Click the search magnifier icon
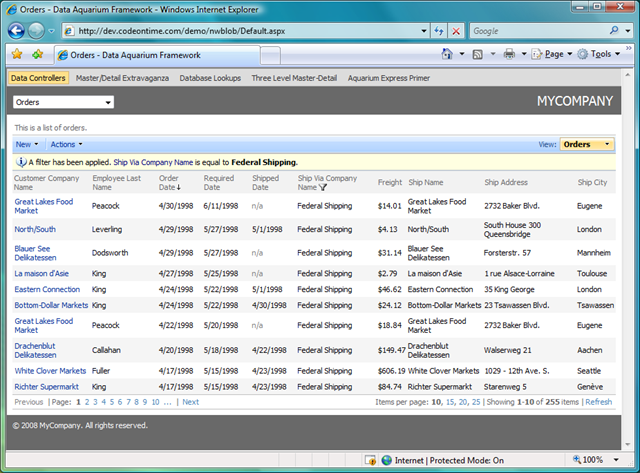 click(614, 31)
